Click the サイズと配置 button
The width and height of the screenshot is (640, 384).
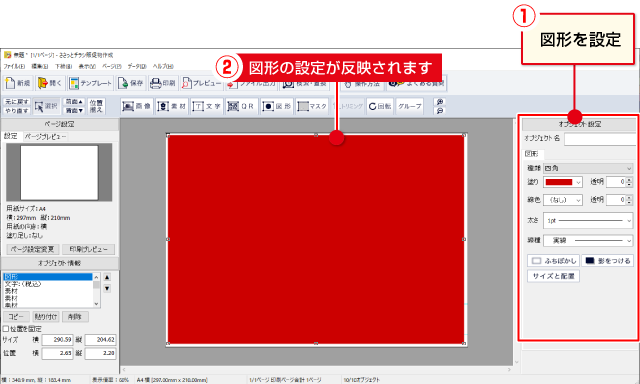(553, 276)
